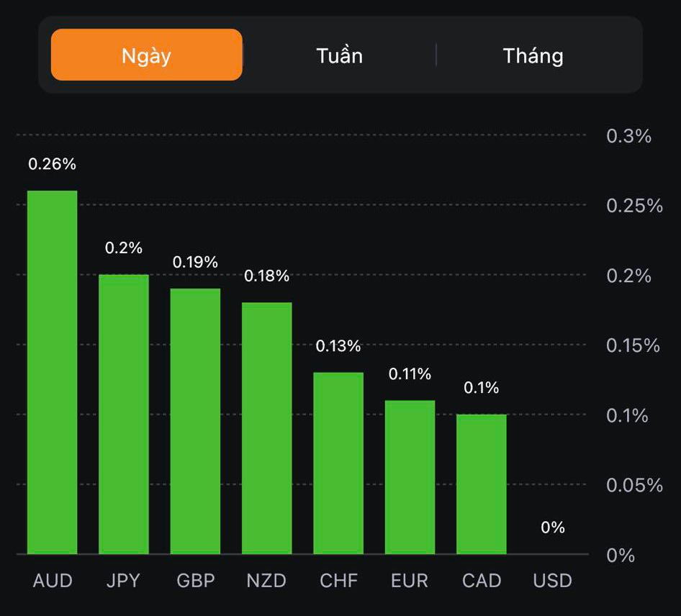Viewport: 681px width, 616px height.
Task: Tap the AUD currency label
Action: click(53, 581)
